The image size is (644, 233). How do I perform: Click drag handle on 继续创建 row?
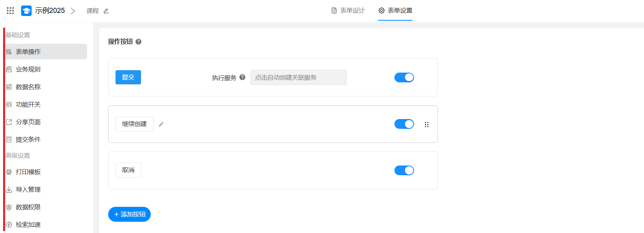(426, 125)
